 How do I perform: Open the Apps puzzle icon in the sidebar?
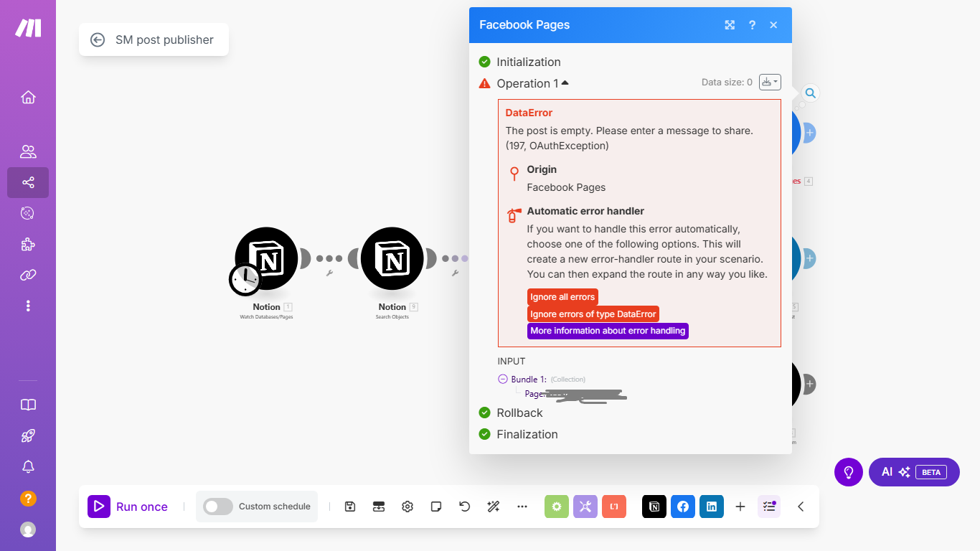click(28, 244)
